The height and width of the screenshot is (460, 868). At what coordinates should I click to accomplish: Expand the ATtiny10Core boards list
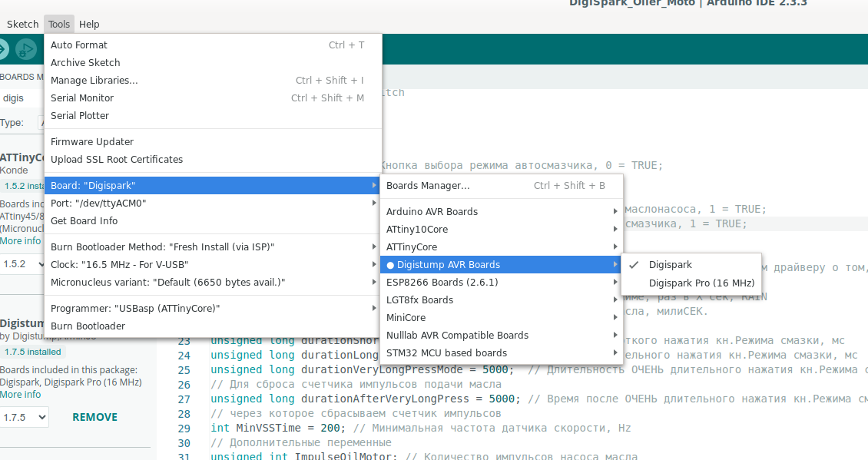tap(502, 229)
